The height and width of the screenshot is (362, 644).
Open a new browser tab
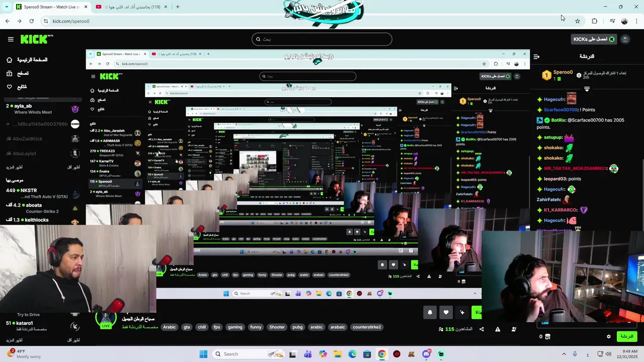point(178,7)
